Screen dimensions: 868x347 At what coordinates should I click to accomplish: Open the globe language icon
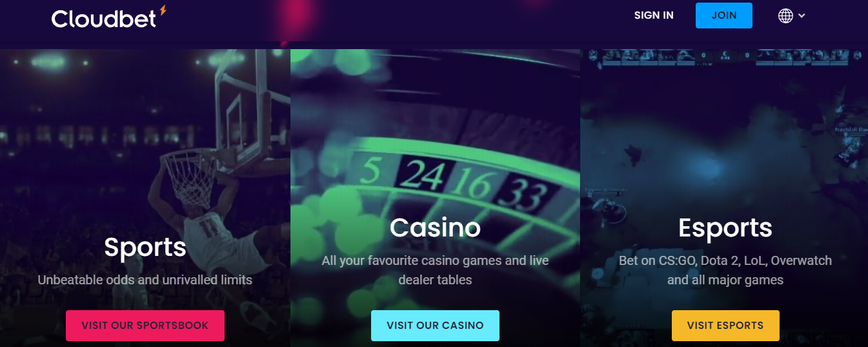(x=785, y=16)
